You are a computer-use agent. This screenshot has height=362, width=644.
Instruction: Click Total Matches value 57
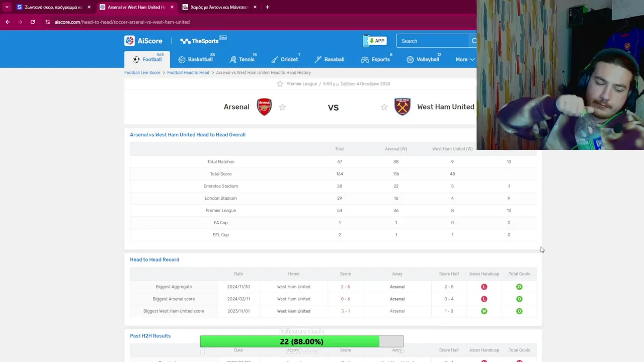[x=340, y=162]
